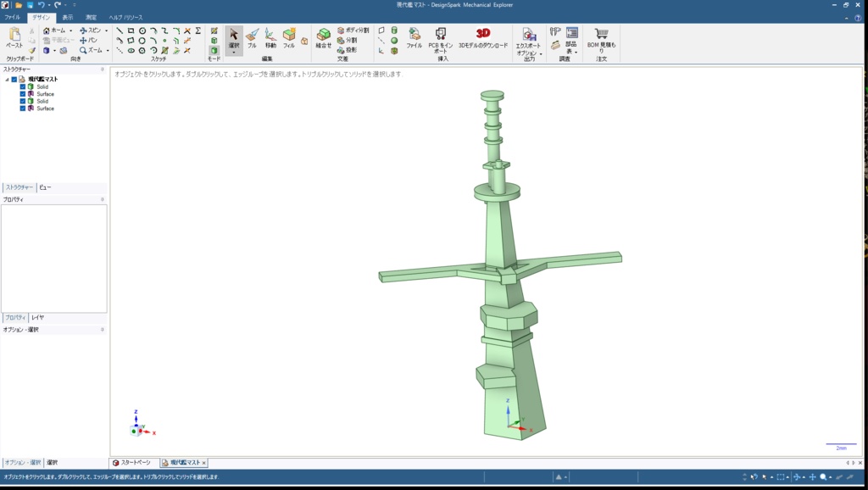Activate the Pull (プル) tool
Image resolution: width=868 pixels, height=490 pixels.
click(x=253, y=37)
